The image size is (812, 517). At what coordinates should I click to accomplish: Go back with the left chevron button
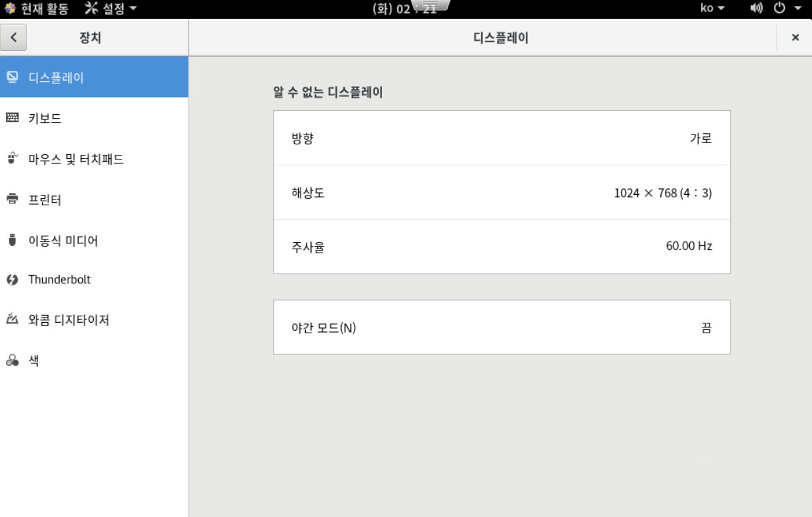14,37
